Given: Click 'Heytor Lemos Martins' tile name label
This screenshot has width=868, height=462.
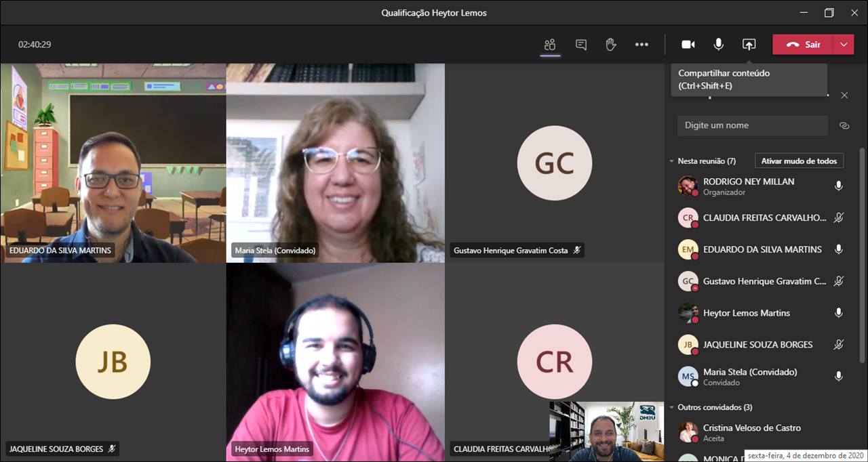Looking at the screenshot, I should (272, 449).
